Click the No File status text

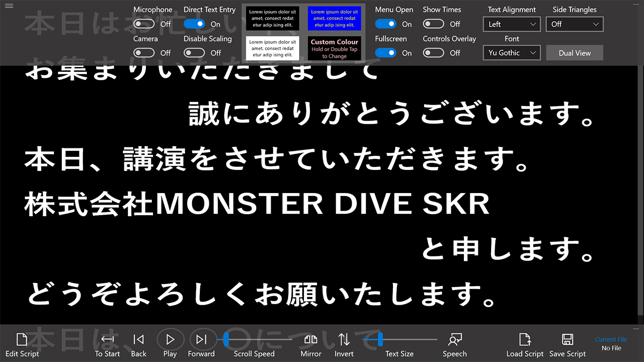point(611,348)
